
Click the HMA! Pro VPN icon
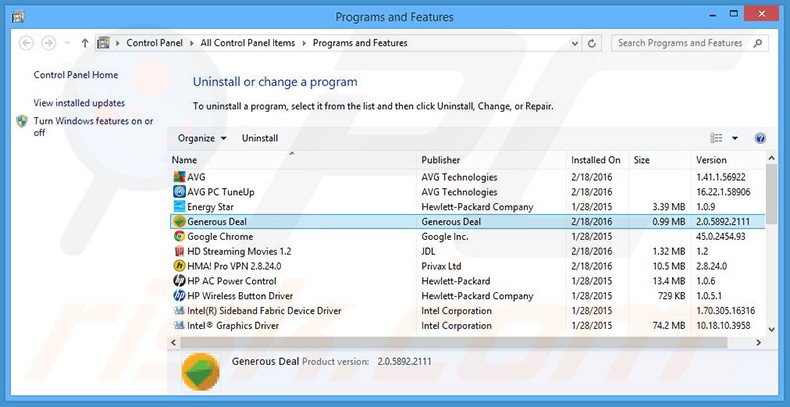click(179, 266)
